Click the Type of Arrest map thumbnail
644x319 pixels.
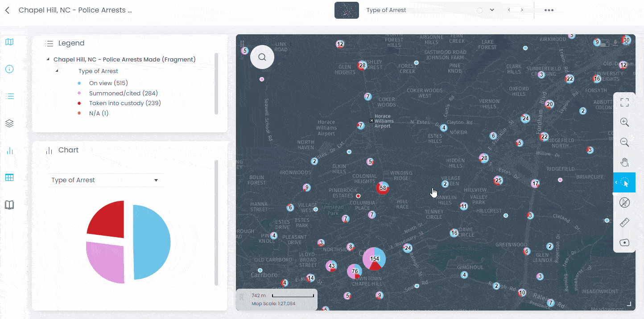347,10
